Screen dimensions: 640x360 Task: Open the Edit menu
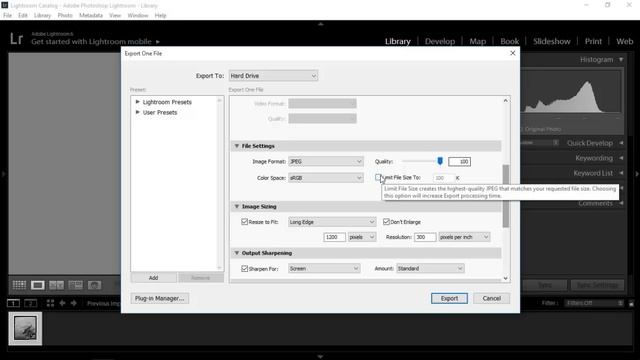click(x=23, y=16)
